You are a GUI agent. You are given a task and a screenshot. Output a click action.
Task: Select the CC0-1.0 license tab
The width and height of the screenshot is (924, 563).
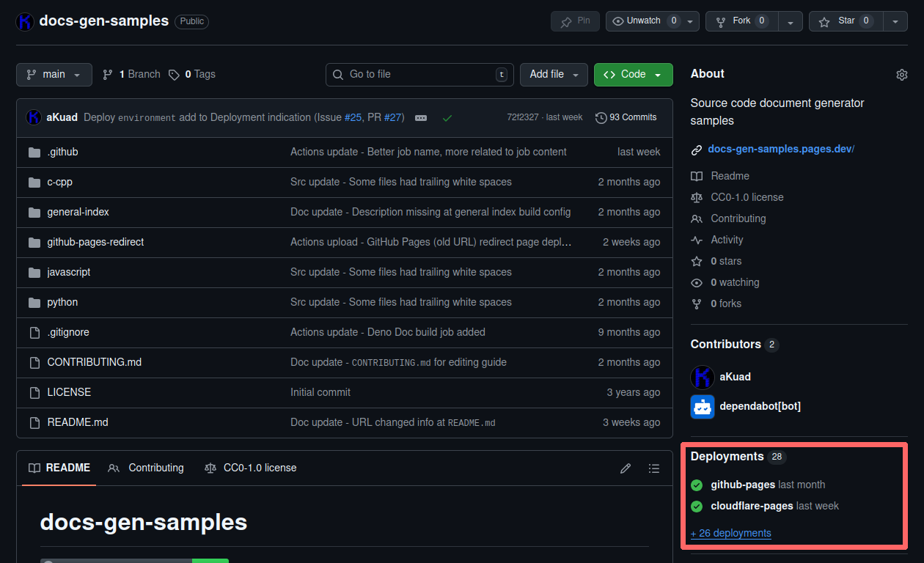260,468
